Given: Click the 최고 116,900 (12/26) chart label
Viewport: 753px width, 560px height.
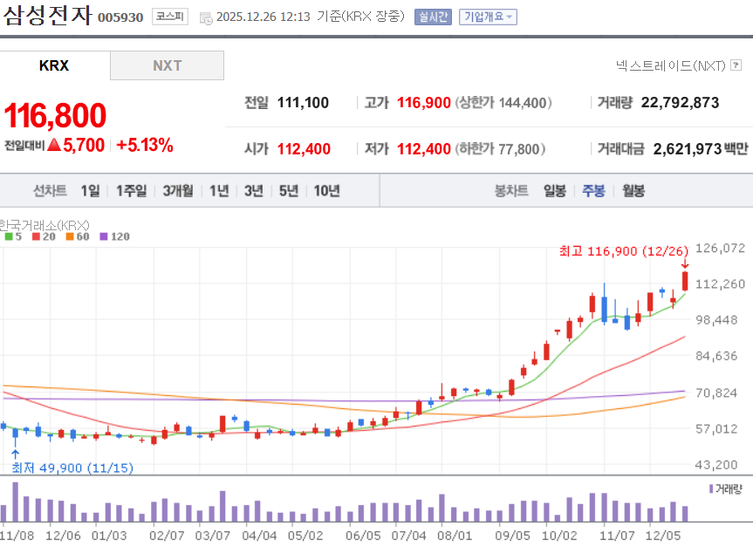Looking at the screenshot, I should [623, 251].
